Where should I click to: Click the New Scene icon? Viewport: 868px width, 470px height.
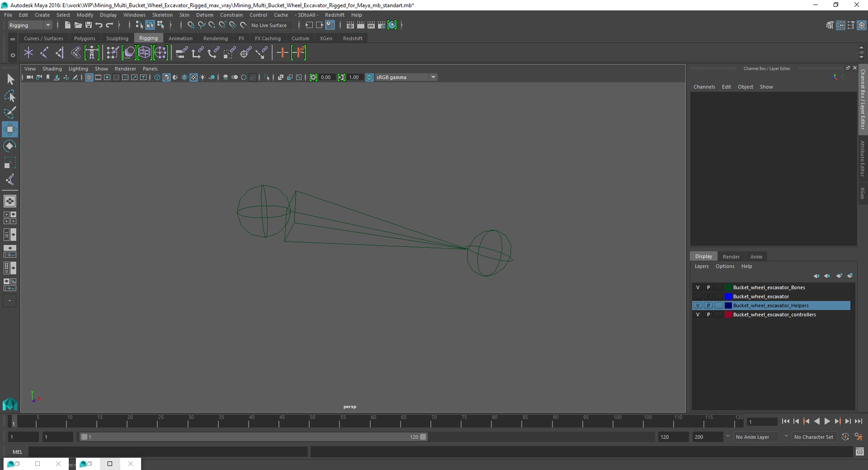click(67, 25)
